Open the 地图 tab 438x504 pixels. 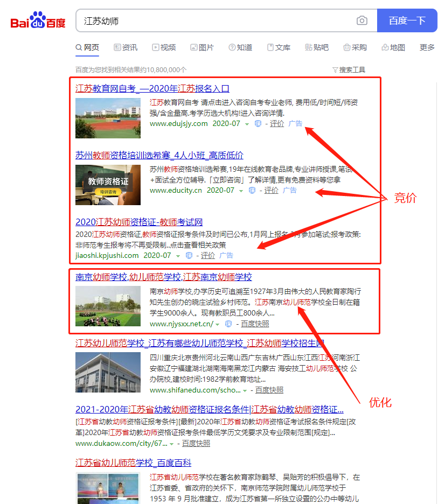tap(393, 47)
